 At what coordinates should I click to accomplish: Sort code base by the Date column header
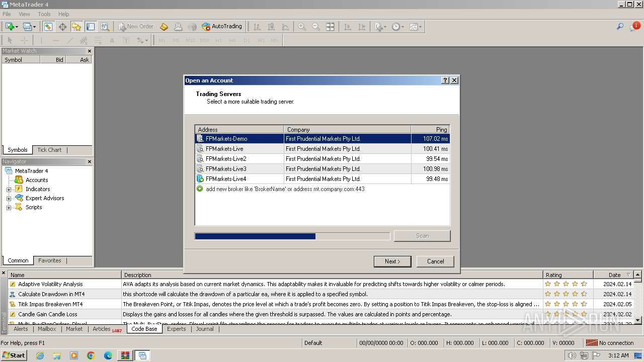(x=614, y=275)
